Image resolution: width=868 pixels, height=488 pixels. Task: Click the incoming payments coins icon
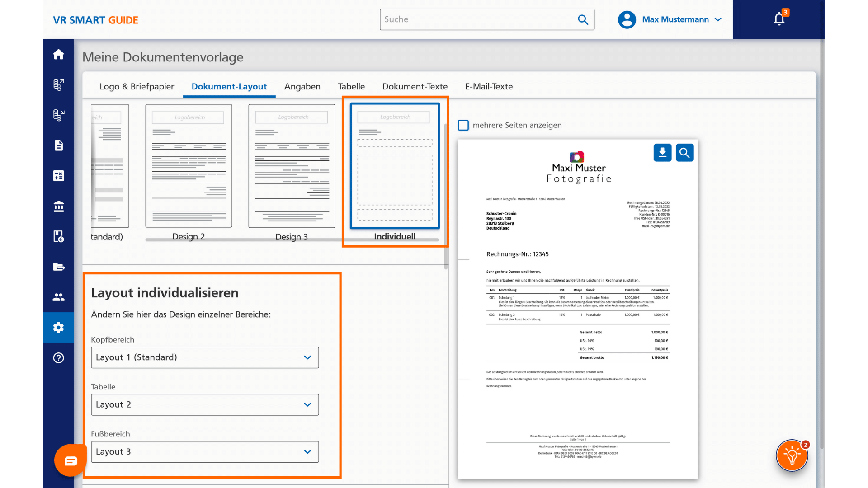point(58,115)
